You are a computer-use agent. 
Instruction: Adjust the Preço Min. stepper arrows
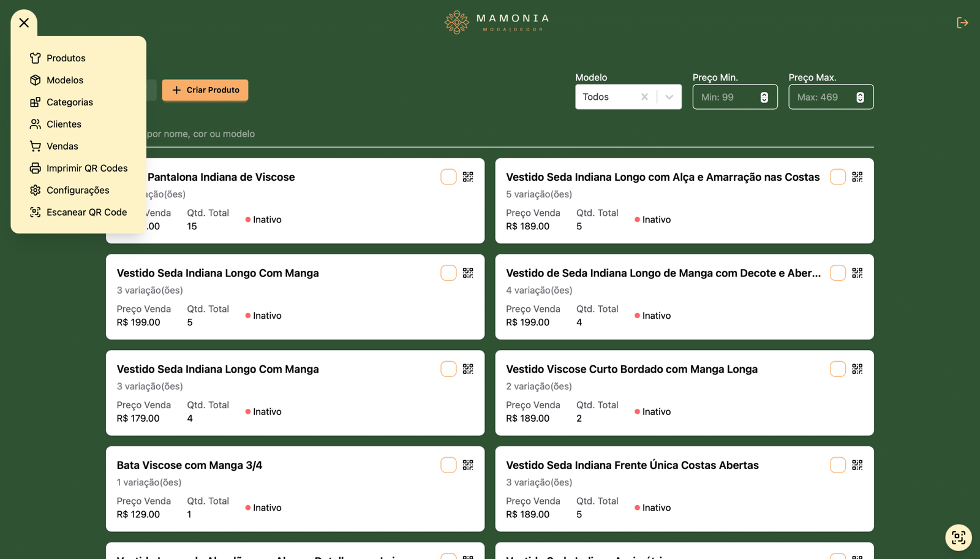[764, 97]
